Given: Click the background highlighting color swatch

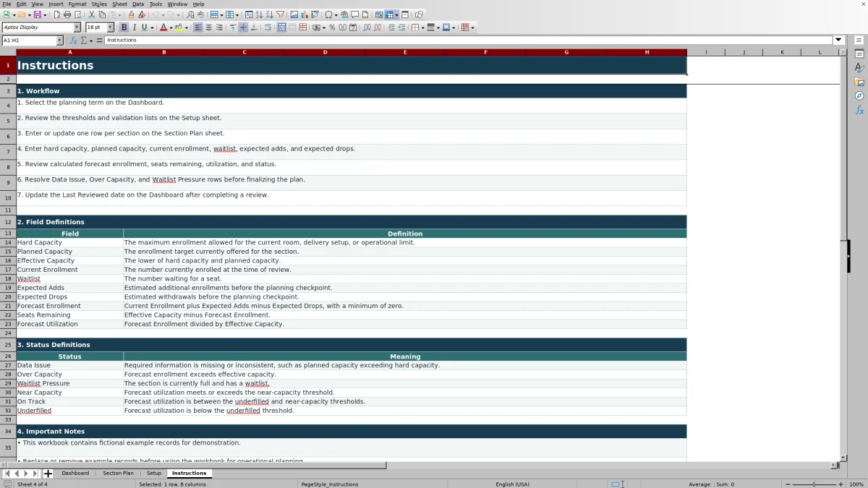Looking at the screenshot, I should tap(179, 27).
